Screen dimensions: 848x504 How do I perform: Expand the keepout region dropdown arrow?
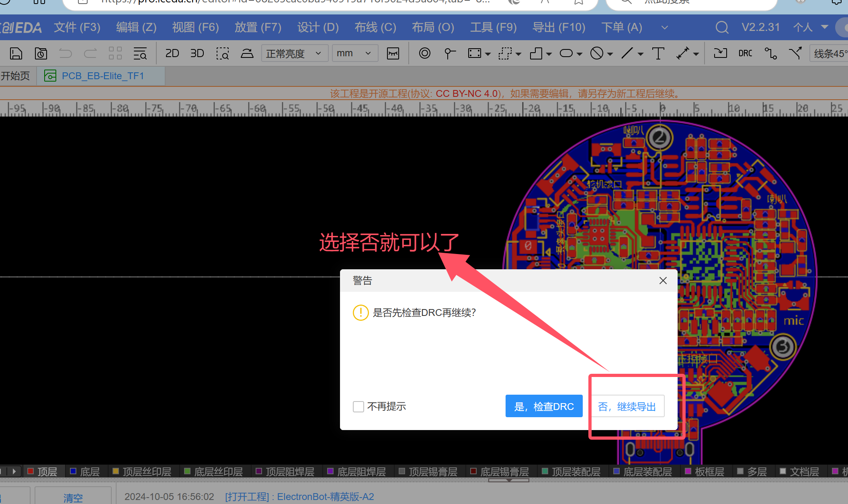(x=518, y=54)
